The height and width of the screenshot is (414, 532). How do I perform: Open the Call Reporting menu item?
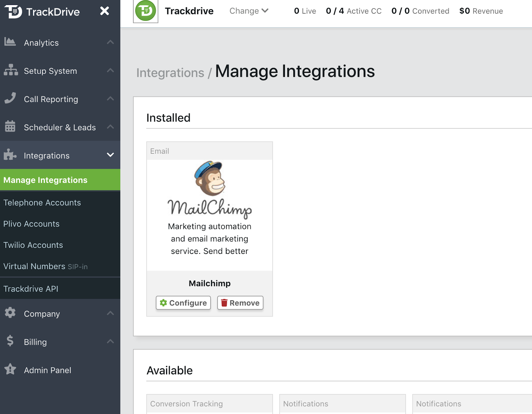60,99
